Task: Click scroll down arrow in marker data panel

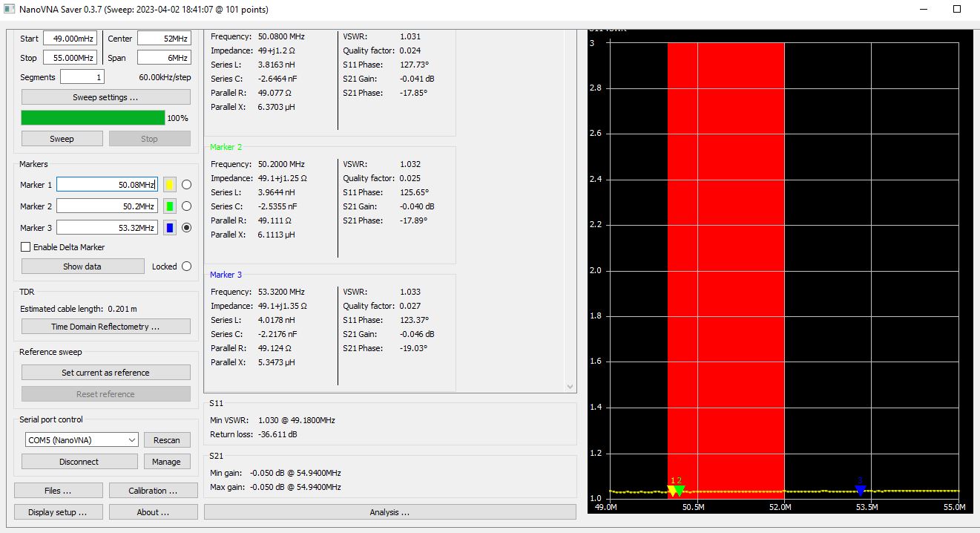Action: (570, 386)
